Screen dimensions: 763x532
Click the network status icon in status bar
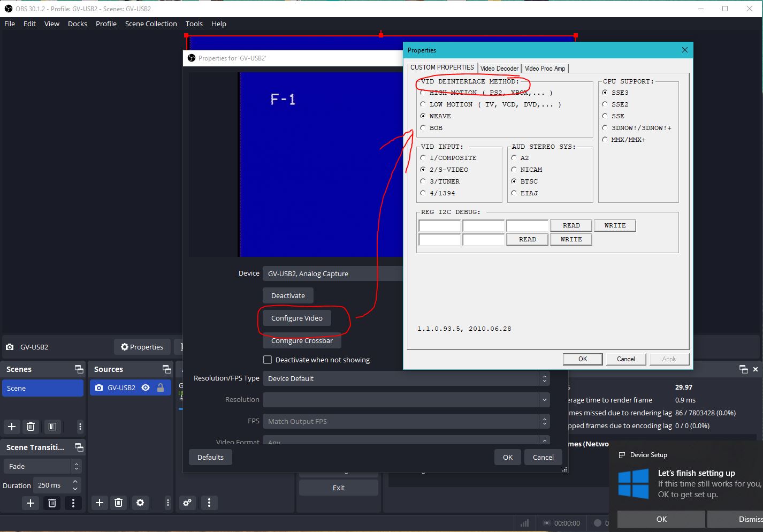[x=524, y=523]
